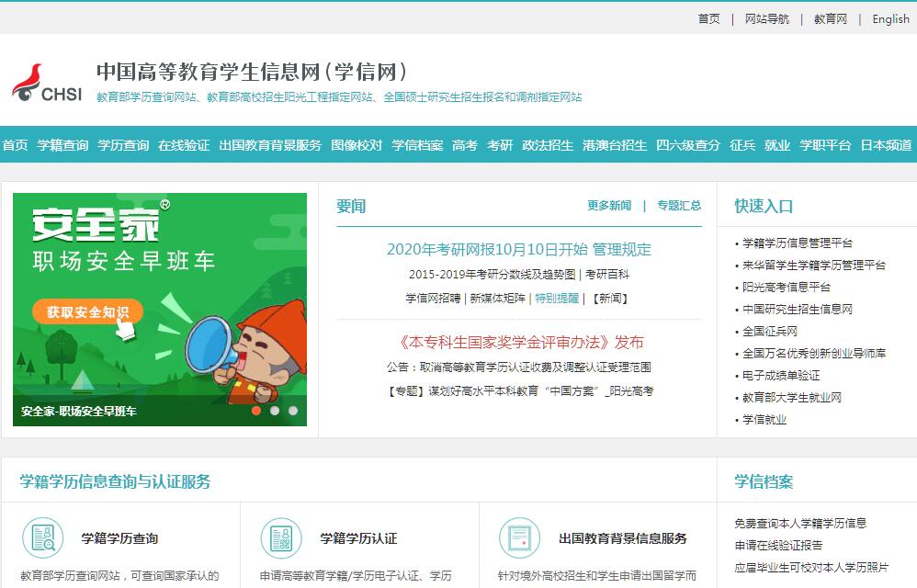
Task: Select the first orange carousel dot
Action: tap(256, 411)
